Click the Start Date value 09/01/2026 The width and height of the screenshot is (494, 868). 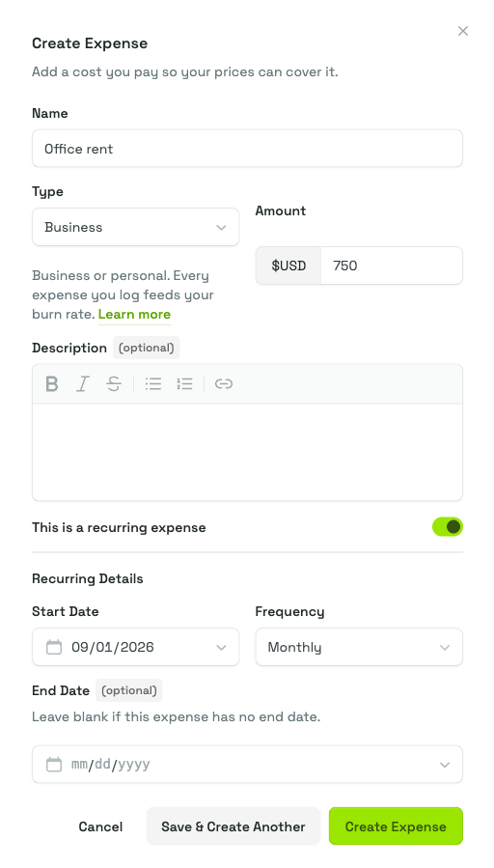tap(113, 647)
